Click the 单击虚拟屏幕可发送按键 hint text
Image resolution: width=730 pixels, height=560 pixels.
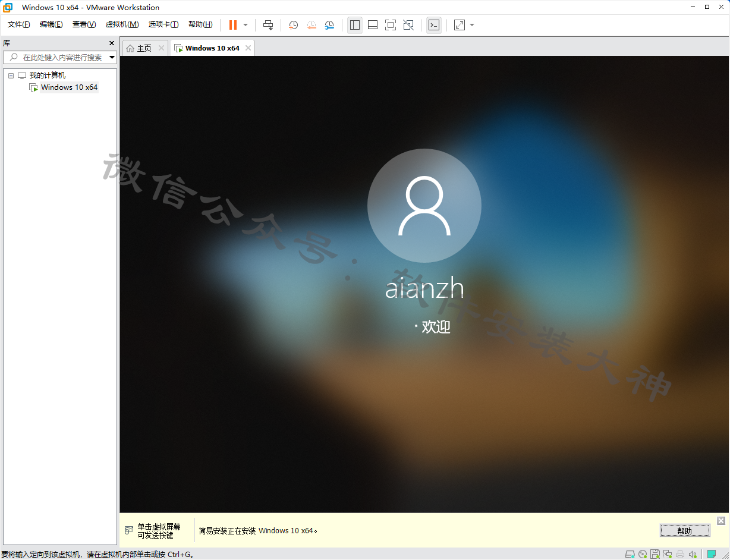click(x=159, y=530)
